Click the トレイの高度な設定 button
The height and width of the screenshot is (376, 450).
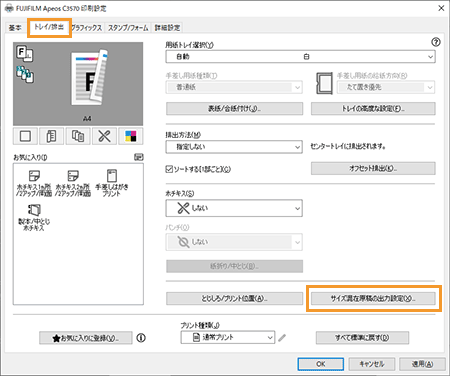pos(373,109)
